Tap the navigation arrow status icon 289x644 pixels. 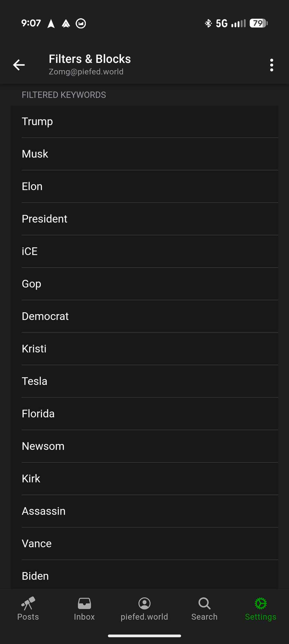point(51,23)
